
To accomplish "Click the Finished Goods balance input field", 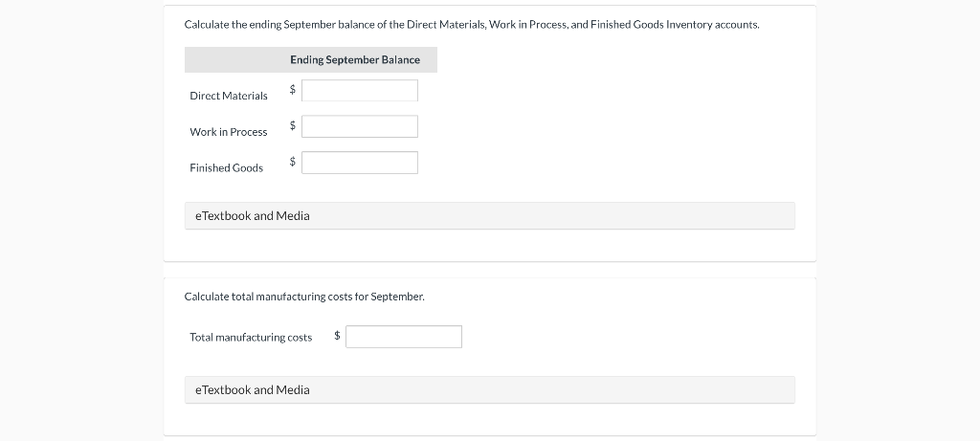I will pos(360,163).
